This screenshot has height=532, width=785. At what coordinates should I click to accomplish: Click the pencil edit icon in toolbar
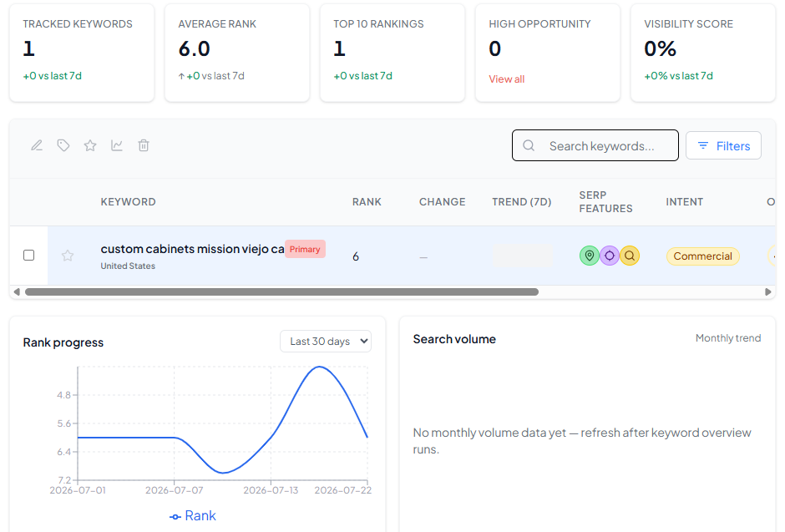click(x=37, y=145)
